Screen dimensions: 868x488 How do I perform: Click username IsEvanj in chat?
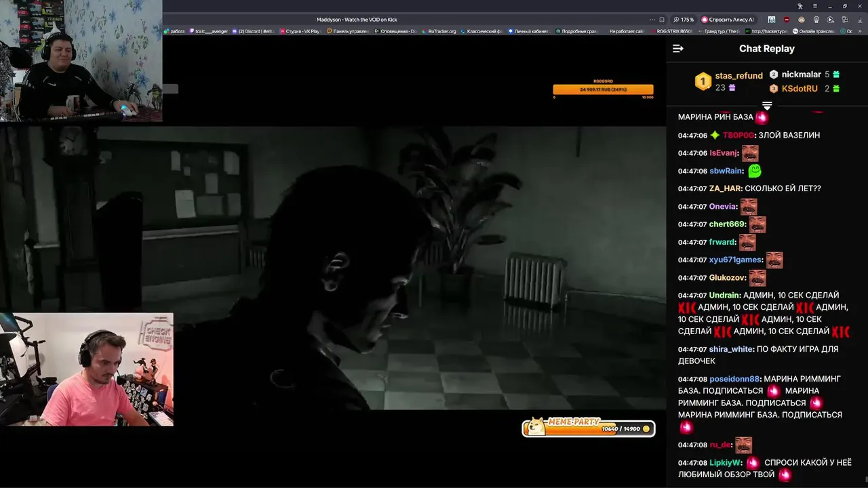(724, 153)
